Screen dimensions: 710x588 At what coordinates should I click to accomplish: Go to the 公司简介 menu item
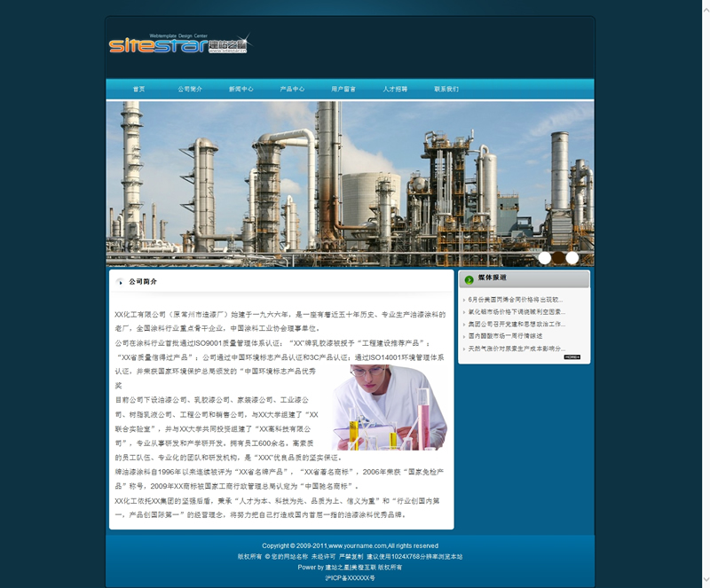tap(190, 90)
